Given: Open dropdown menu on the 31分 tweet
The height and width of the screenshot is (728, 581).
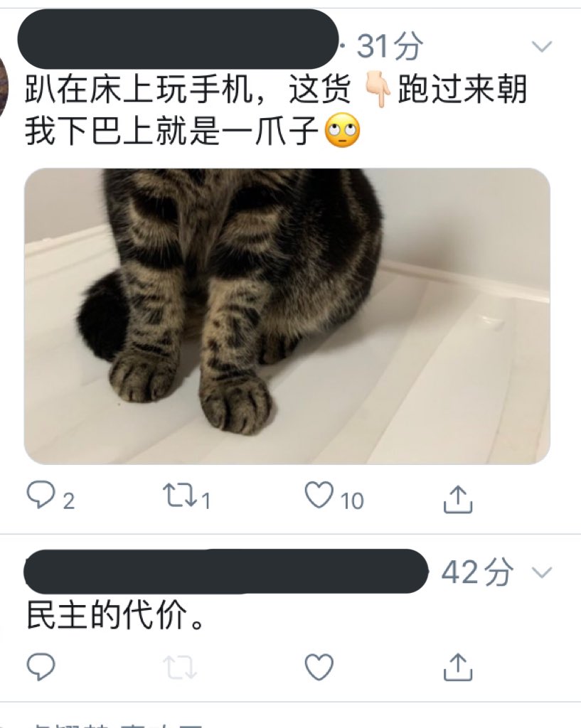Looking at the screenshot, I should click(541, 46).
